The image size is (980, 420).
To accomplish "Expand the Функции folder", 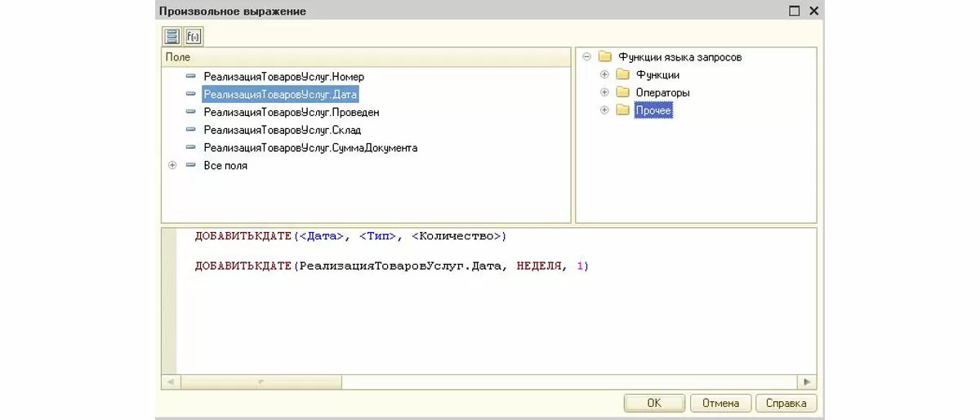I will pyautogui.click(x=604, y=74).
